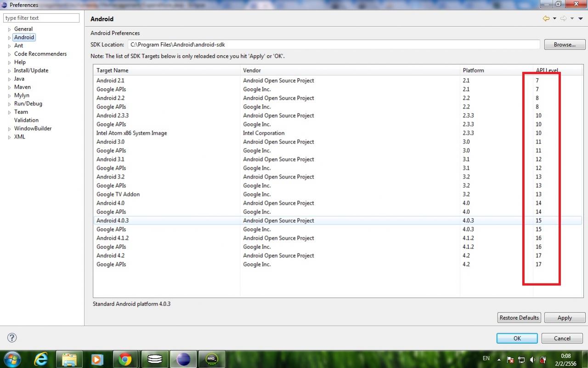
Task: Go forward using the forward arrow icon
Action: [564, 18]
